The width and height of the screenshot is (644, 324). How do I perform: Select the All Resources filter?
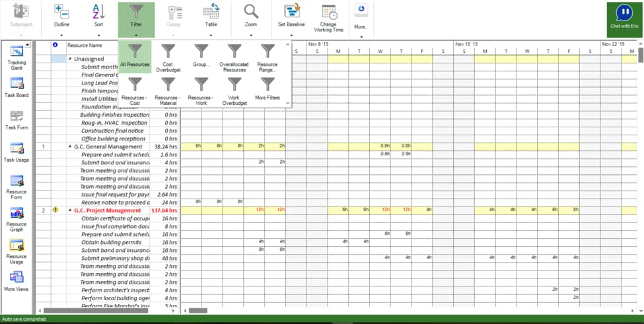pos(135,57)
